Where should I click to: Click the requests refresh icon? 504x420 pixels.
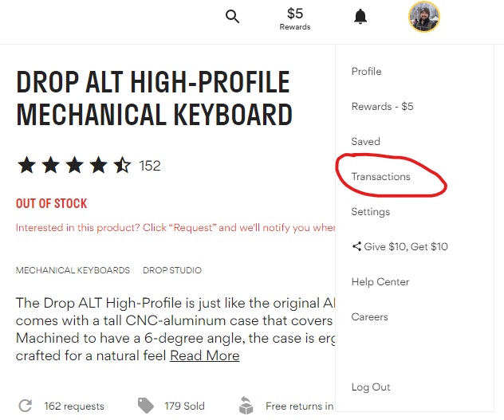click(x=25, y=406)
